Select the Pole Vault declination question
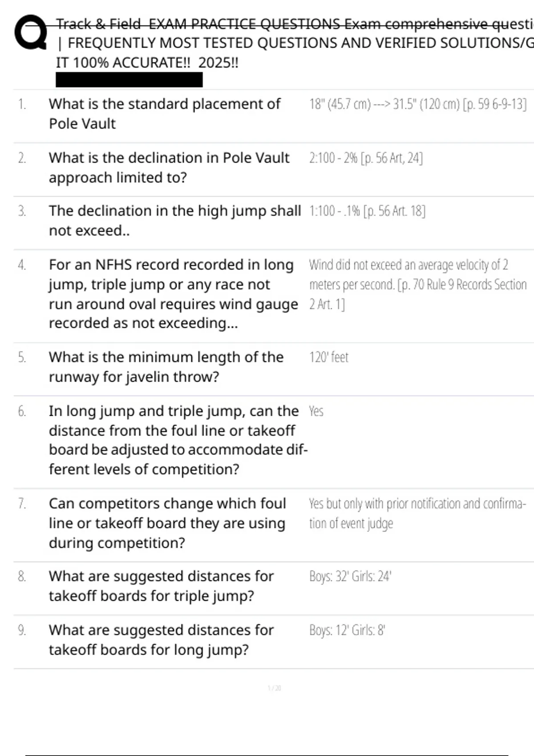Viewport: 534px width, 756px height. tap(169, 167)
